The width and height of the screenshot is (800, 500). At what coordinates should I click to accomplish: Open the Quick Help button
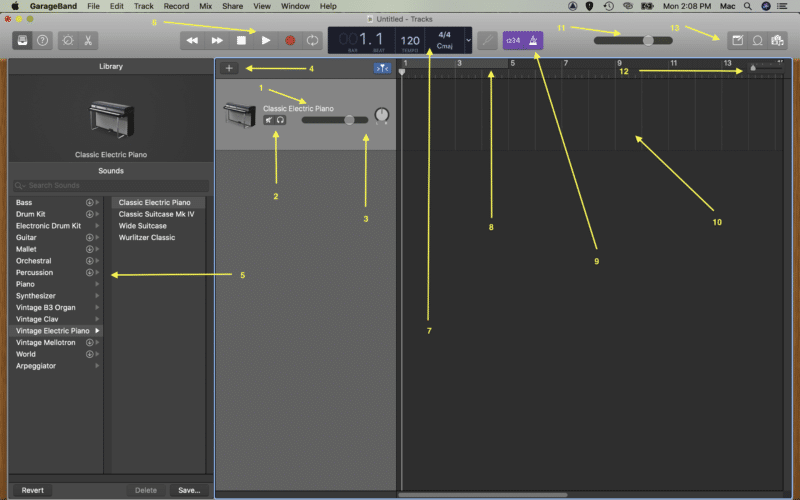pos(42,40)
